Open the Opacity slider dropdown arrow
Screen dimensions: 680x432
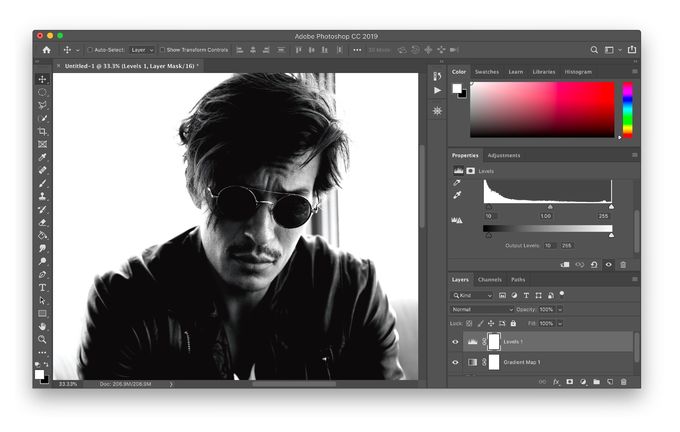tap(560, 309)
